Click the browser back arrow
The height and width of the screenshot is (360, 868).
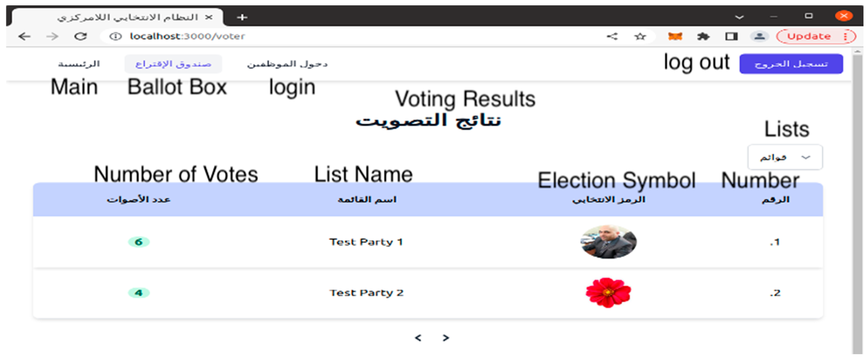24,36
